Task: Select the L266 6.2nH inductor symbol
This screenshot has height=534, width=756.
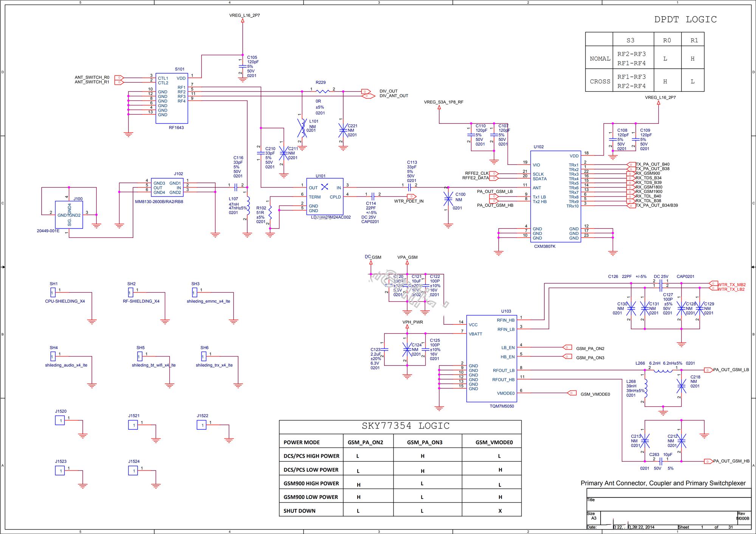Action: (663, 370)
